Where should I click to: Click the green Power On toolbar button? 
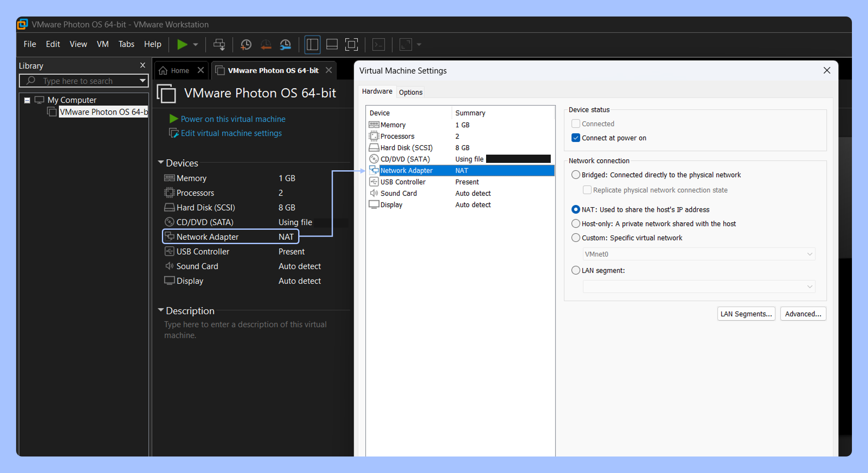click(182, 44)
